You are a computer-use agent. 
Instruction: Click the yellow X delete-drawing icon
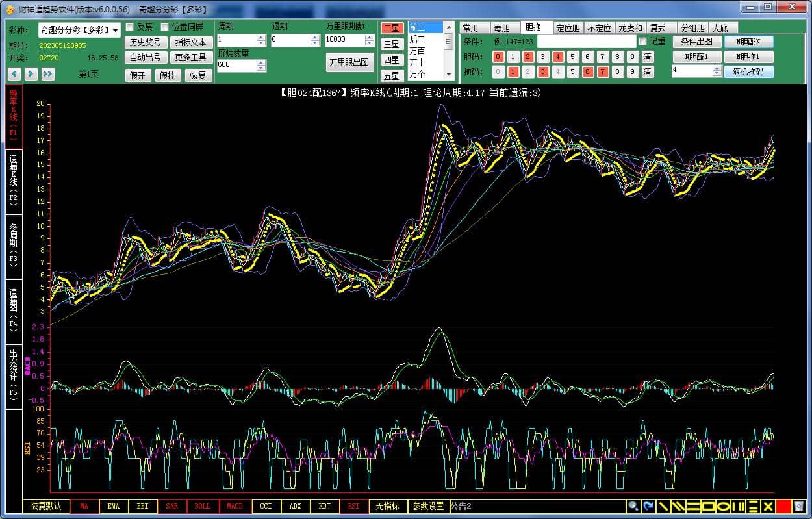tap(768, 506)
